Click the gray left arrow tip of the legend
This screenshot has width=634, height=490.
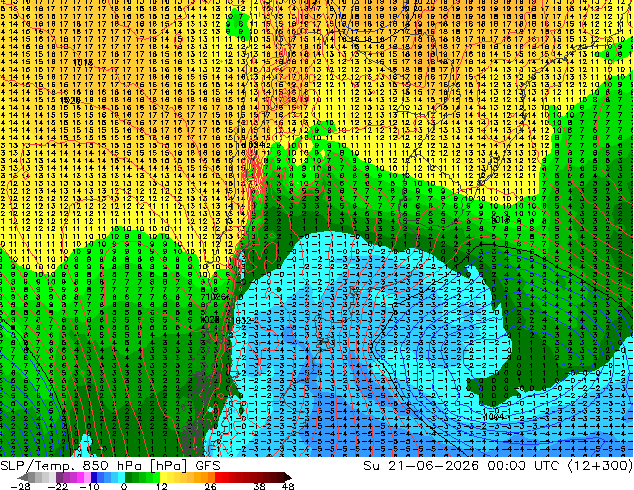click(x=22, y=477)
